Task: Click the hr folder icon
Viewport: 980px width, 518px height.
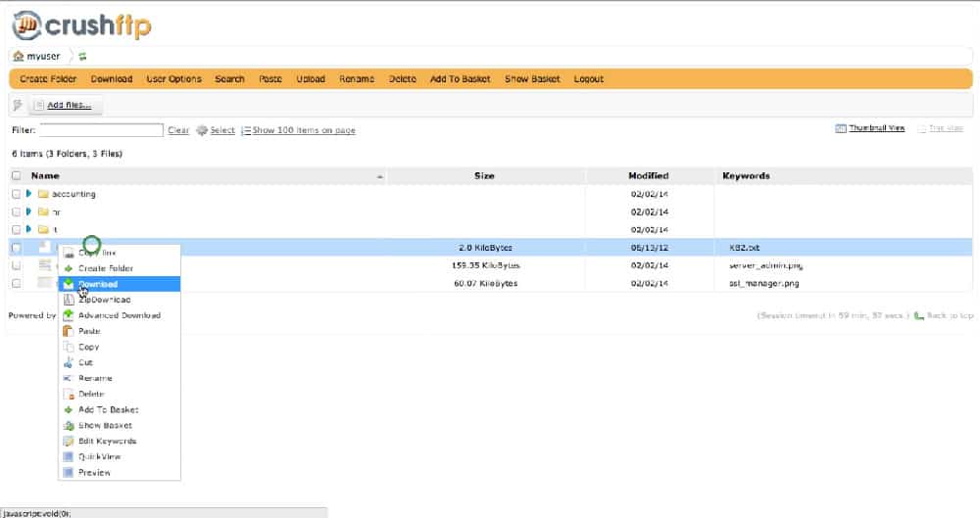Action: coord(43,212)
